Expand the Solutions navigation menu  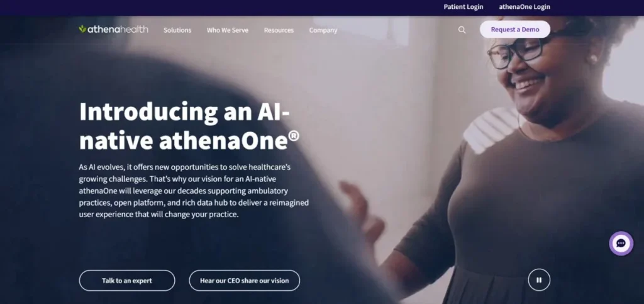pyautogui.click(x=177, y=30)
